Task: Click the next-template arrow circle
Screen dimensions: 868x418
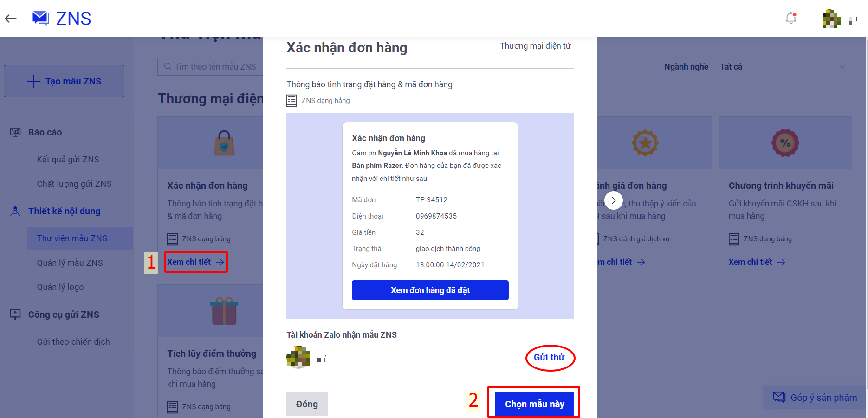Action: [x=613, y=200]
